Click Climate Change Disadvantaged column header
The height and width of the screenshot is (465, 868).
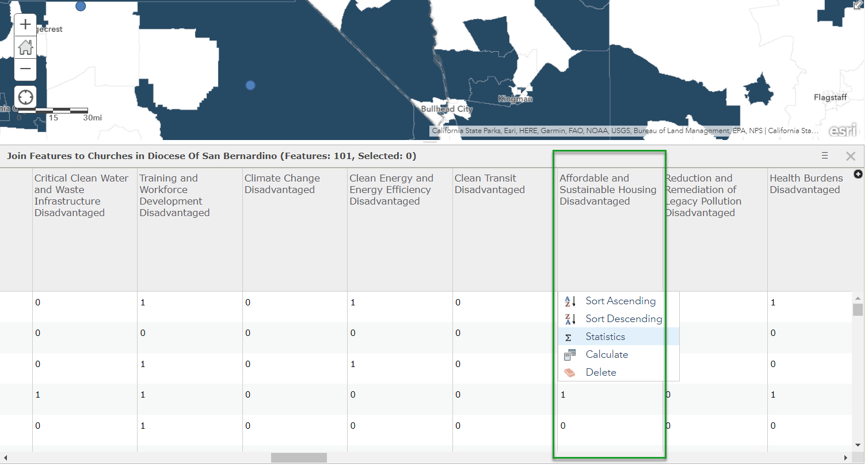tap(282, 184)
